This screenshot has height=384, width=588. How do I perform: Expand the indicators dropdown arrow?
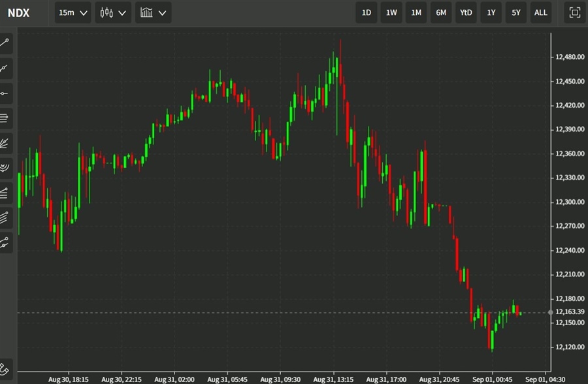click(163, 13)
